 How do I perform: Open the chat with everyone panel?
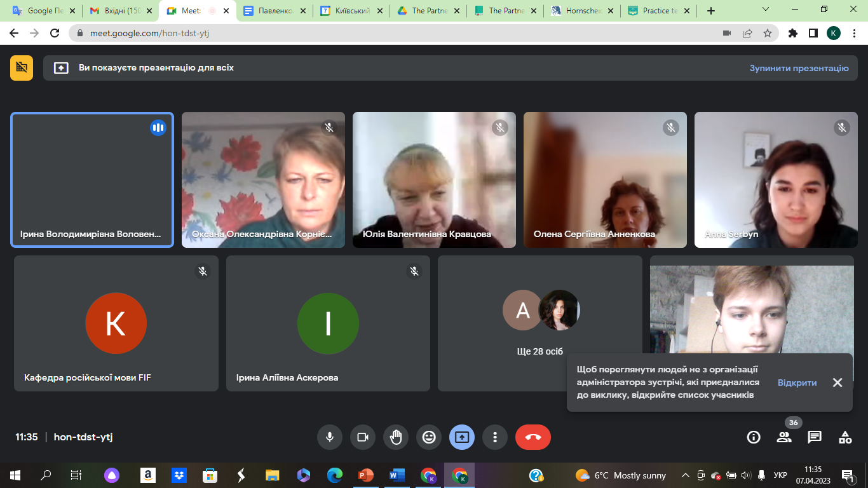coord(815,437)
